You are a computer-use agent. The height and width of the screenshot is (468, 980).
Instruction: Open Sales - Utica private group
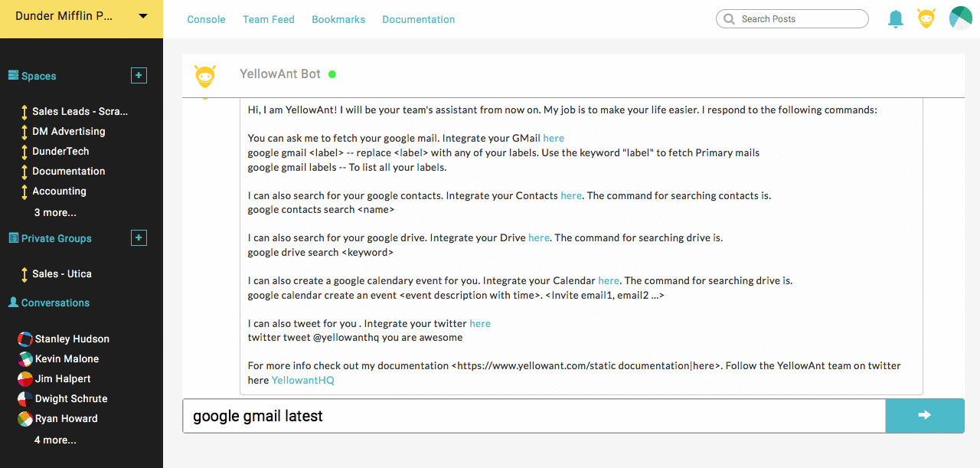(62, 273)
